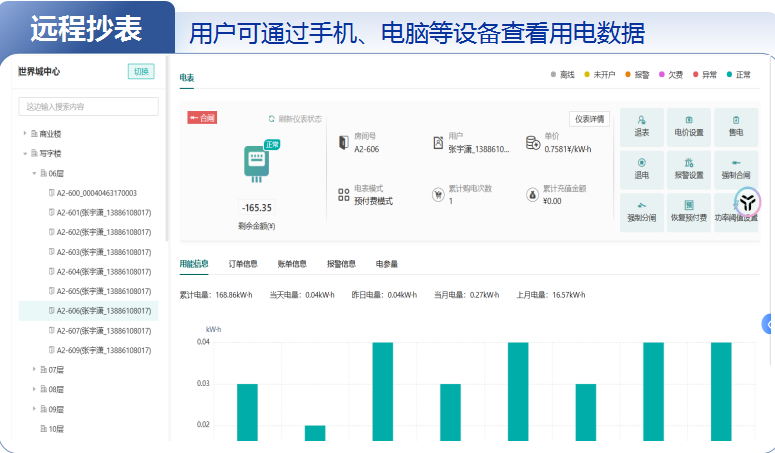Click the red 异常 legend dot
The width and height of the screenshot is (775, 453).
[695, 75]
